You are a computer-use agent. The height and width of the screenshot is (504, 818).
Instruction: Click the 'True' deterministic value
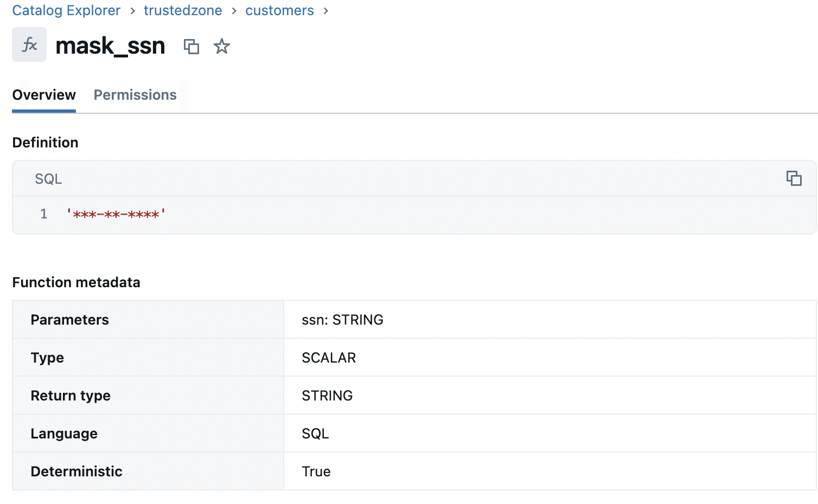point(316,471)
